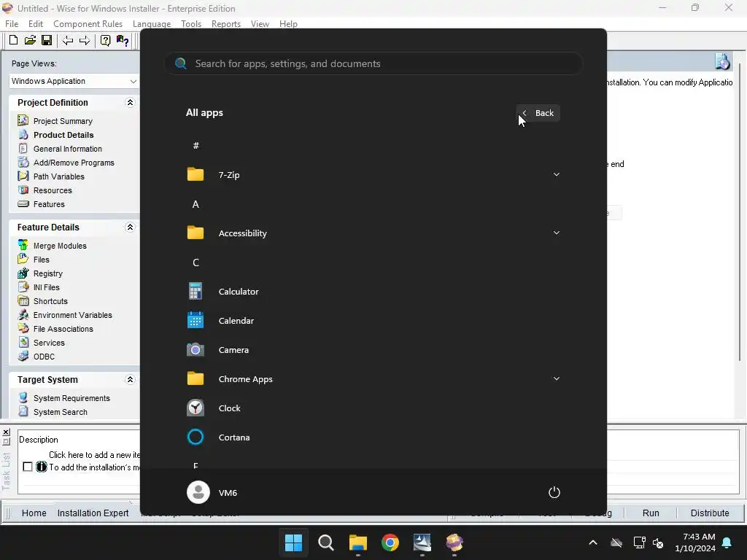Open ODBC page
This screenshot has height=560, width=747.
click(44, 356)
